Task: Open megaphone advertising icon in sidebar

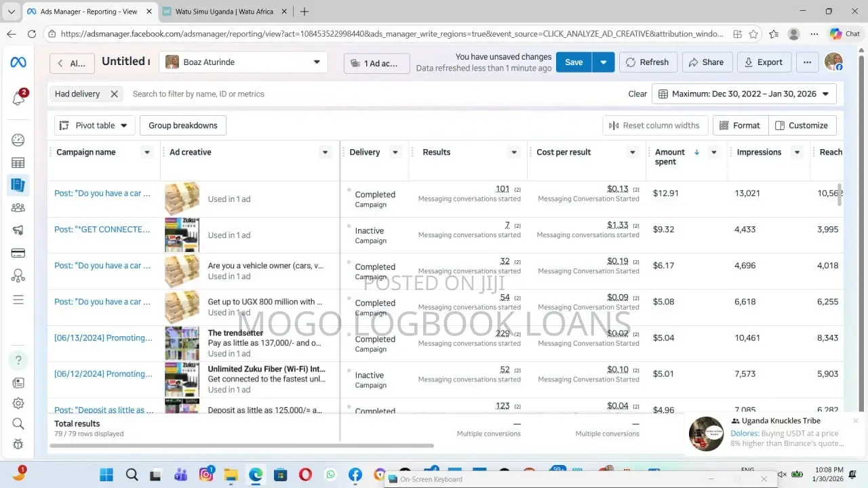Action: [x=18, y=230]
